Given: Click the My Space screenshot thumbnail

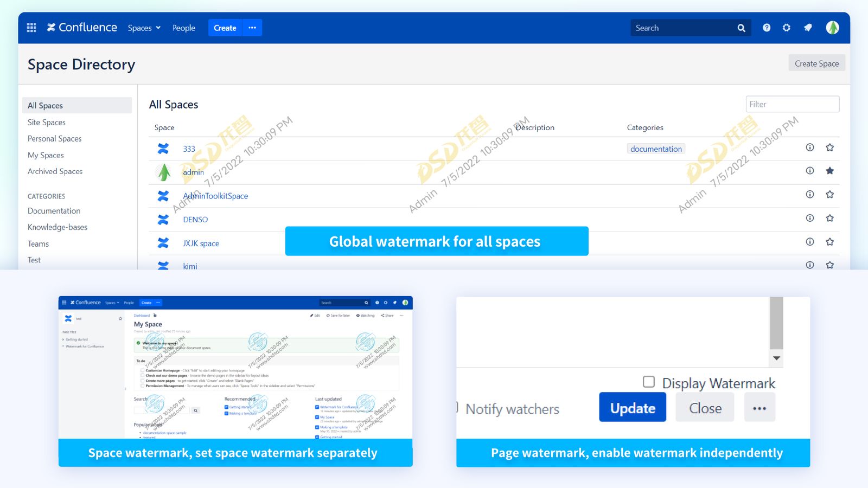Looking at the screenshot, I should tap(235, 367).
